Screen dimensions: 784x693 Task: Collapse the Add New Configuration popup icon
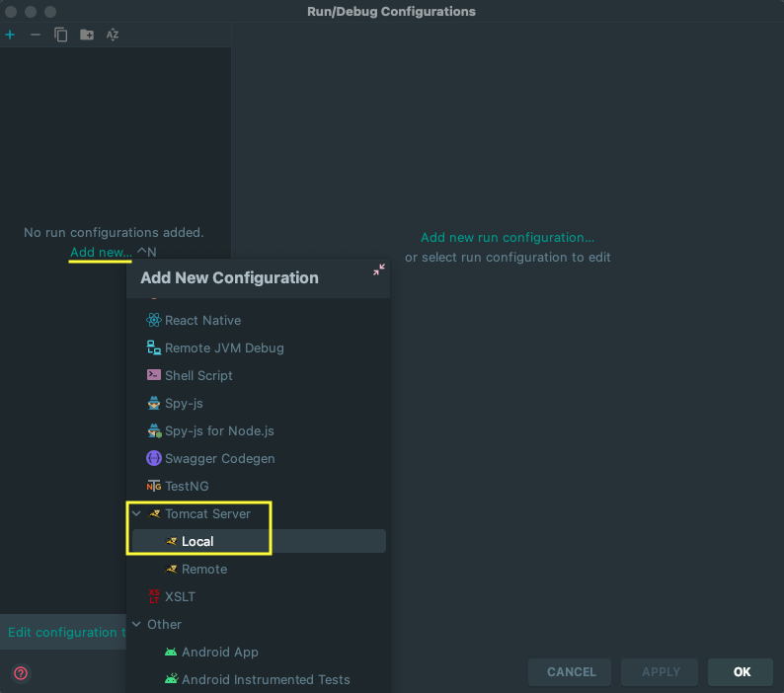coord(379,269)
